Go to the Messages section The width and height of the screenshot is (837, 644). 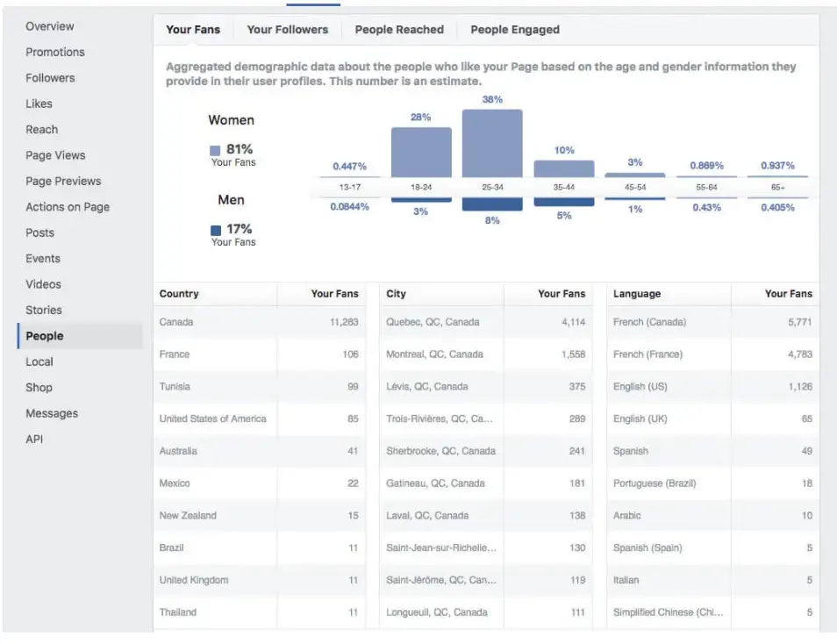[x=53, y=413]
